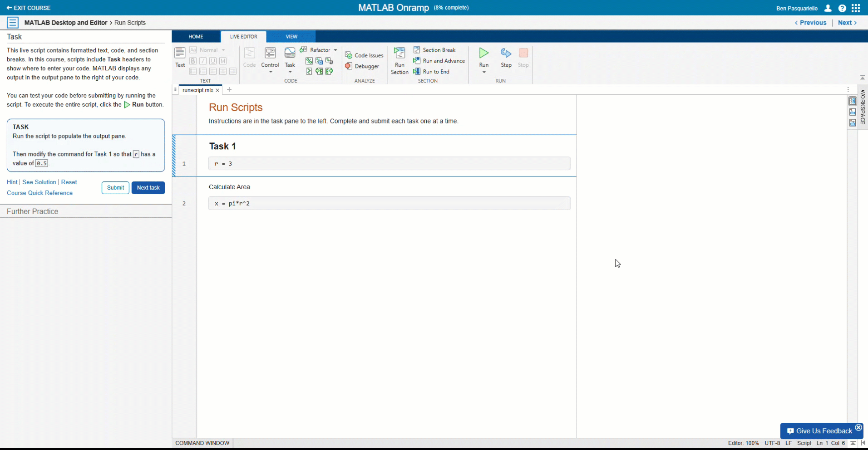
Task: Click the Reset link
Action: tap(69, 182)
